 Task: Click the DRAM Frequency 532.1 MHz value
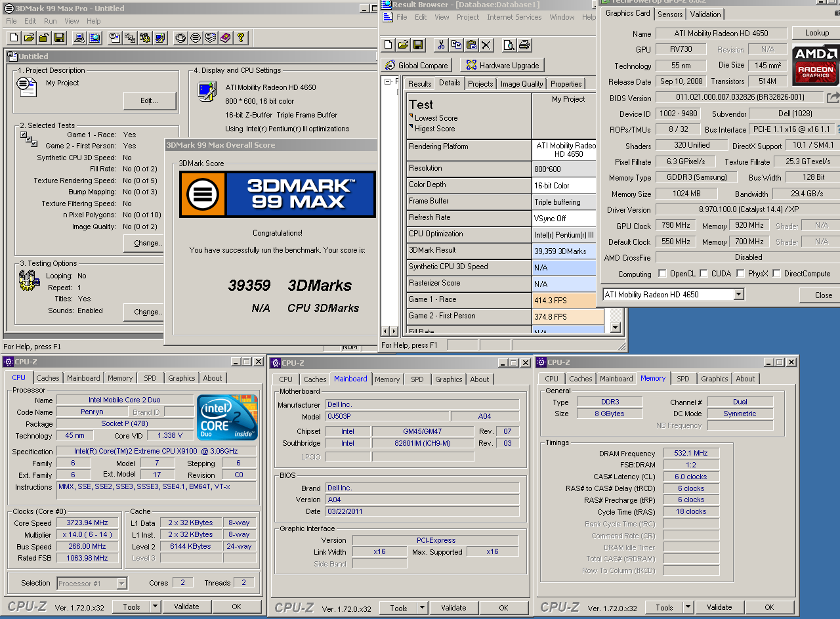pos(691,454)
